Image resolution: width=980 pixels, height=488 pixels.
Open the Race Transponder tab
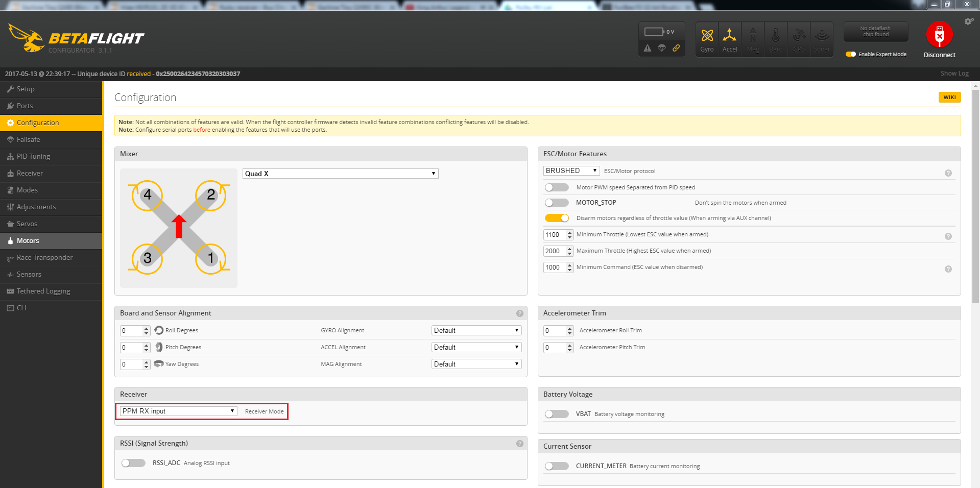(x=51, y=257)
